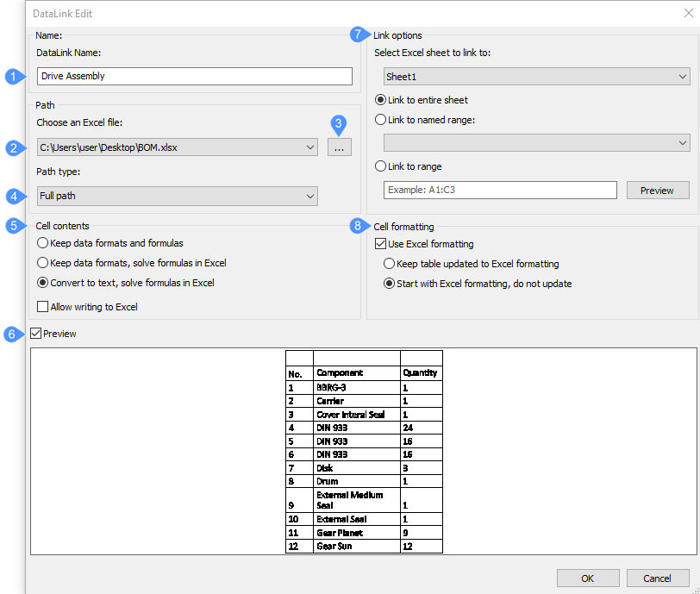This screenshot has height=594, width=700.
Task: Close the DataLink Edit dialog with X
Action: (x=687, y=13)
